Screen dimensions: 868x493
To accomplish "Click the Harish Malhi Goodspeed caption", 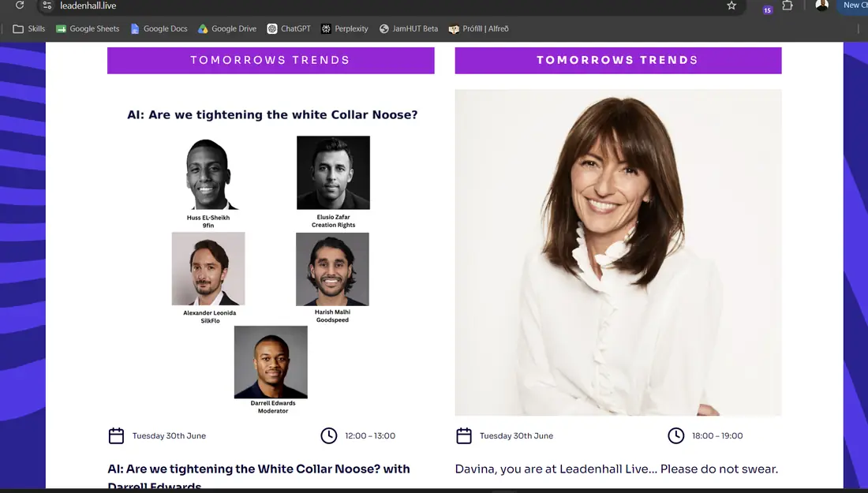I will point(332,316).
